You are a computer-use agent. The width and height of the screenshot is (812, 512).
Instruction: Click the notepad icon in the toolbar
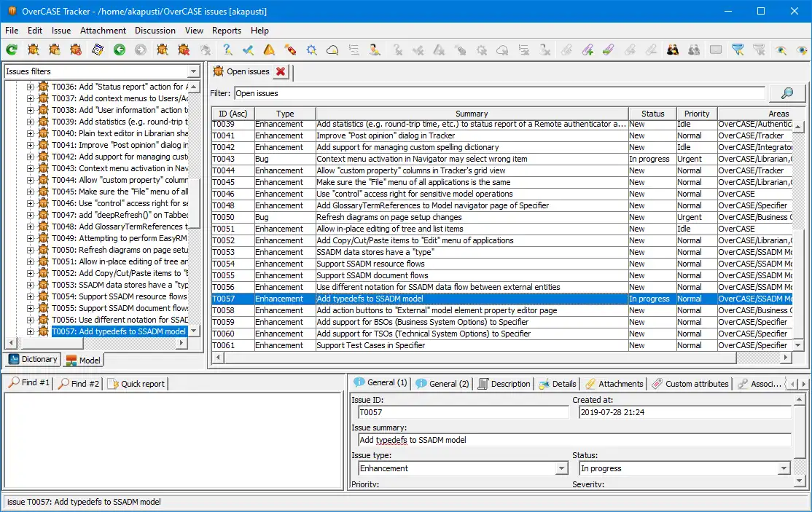coord(97,50)
